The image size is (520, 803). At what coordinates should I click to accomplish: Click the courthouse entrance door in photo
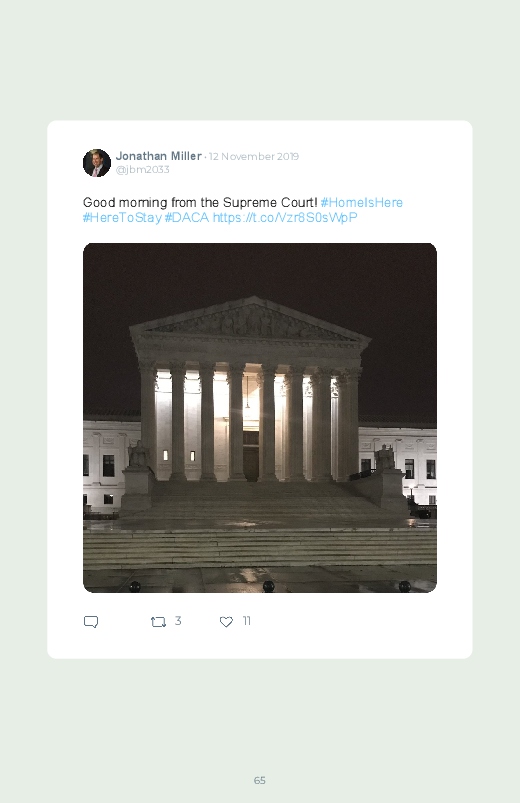[x=251, y=463]
